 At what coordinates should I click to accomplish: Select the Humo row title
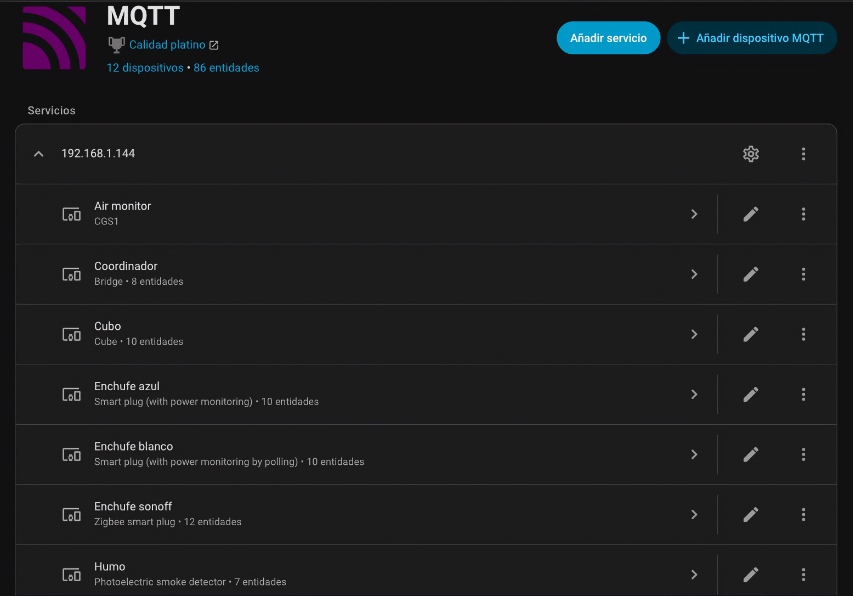click(x=109, y=567)
